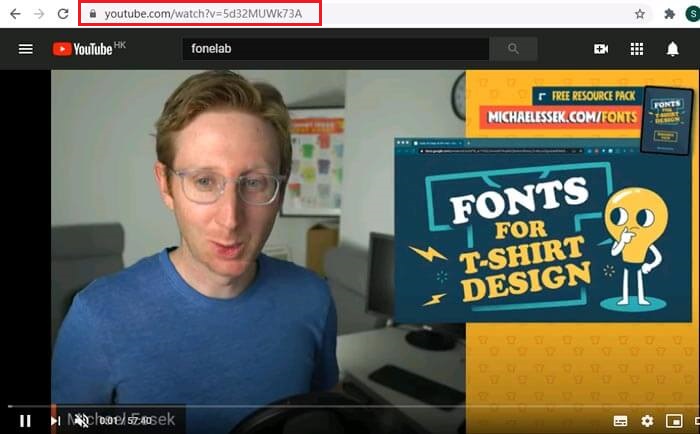The width and height of the screenshot is (700, 434).
Task: Select the youtube.com address bar URL
Action: click(x=203, y=14)
